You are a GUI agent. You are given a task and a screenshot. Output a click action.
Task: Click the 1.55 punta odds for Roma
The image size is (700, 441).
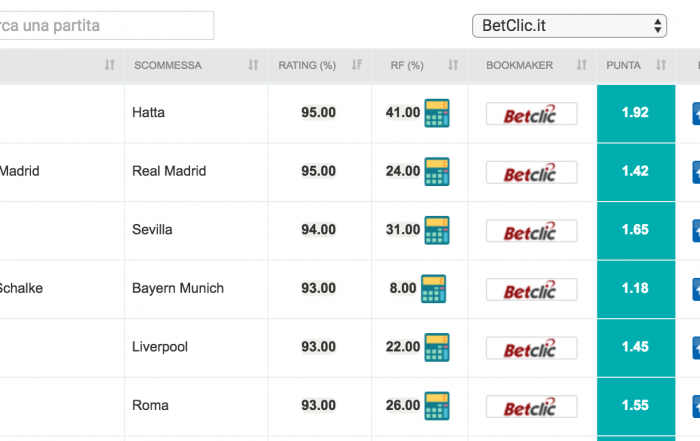tap(636, 406)
